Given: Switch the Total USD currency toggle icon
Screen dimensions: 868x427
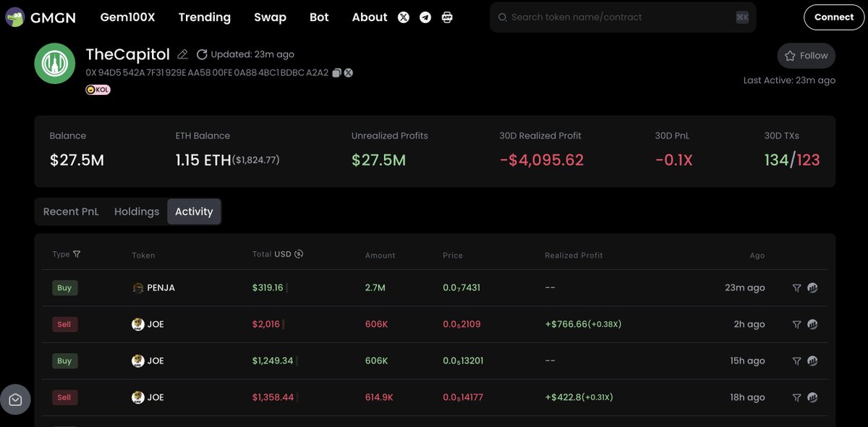Looking at the screenshot, I should [x=299, y=254].
